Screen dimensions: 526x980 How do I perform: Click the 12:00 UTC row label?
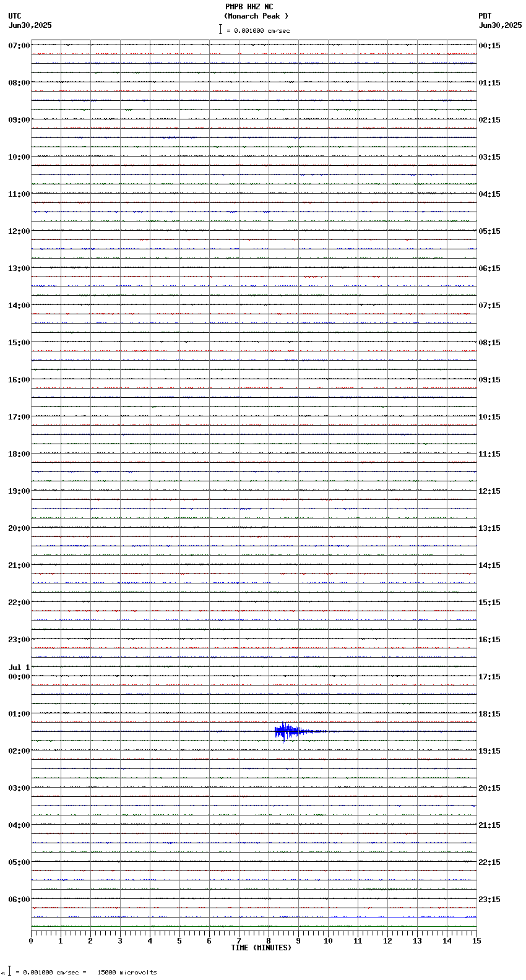19,231
